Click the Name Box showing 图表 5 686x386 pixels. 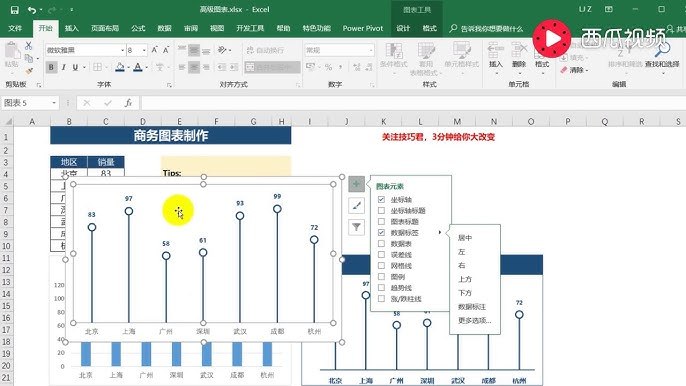click(x=25, y=103)
